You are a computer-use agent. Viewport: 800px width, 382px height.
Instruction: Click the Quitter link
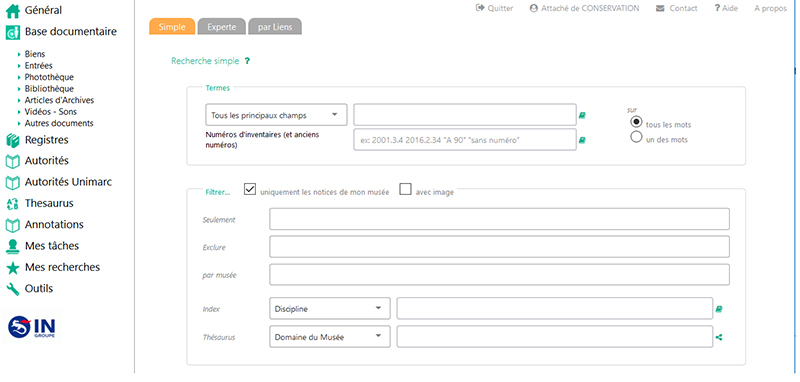[x=500, y=8]
